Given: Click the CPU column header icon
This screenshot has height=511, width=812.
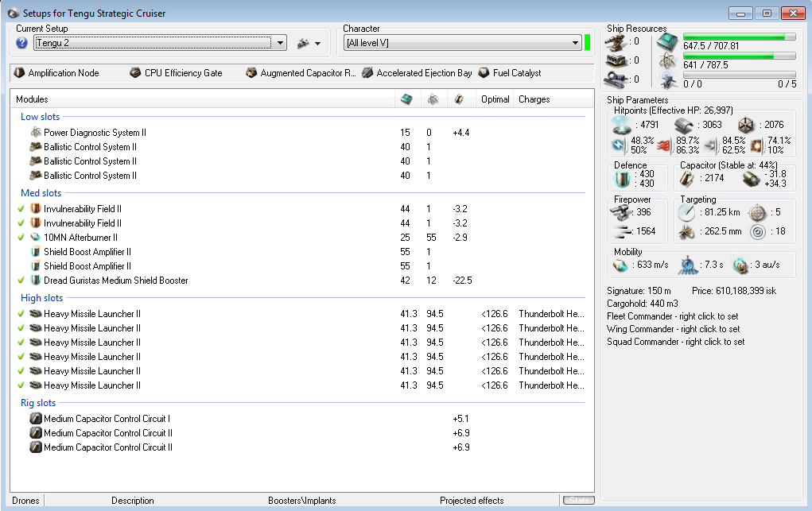Looking at the screenshot, I should click(x=406, y=99).
